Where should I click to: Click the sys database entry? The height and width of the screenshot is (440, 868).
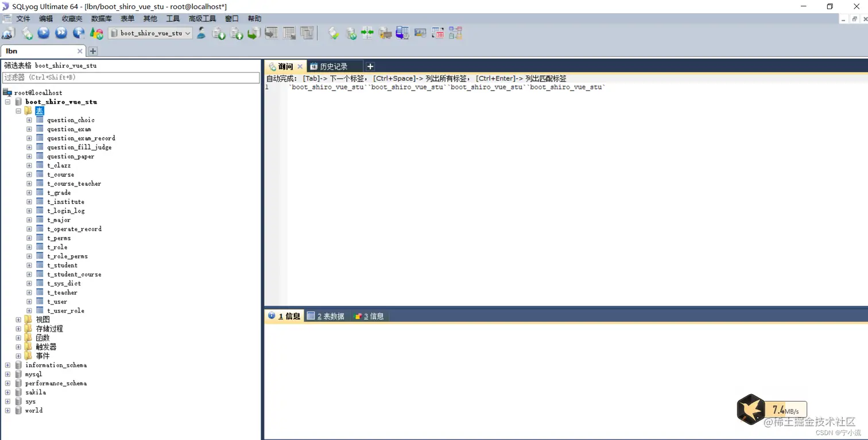point(30,402)
